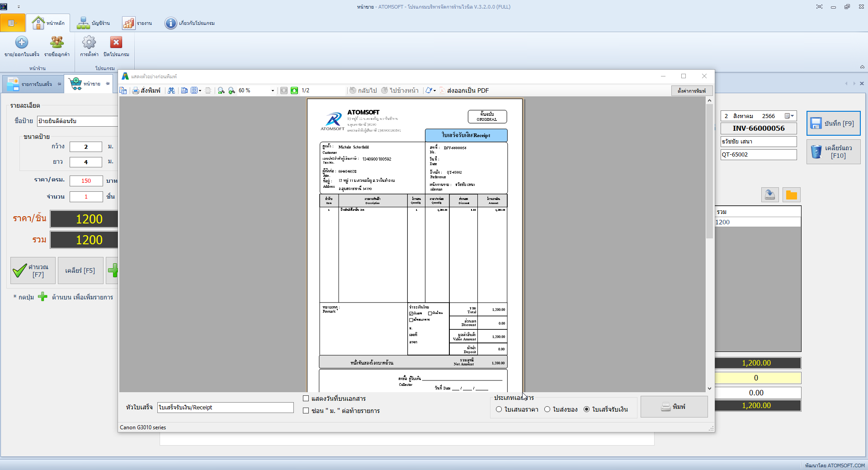
Task: Open the multiple pages layout dropdown
Action: [x=196, y=90]
